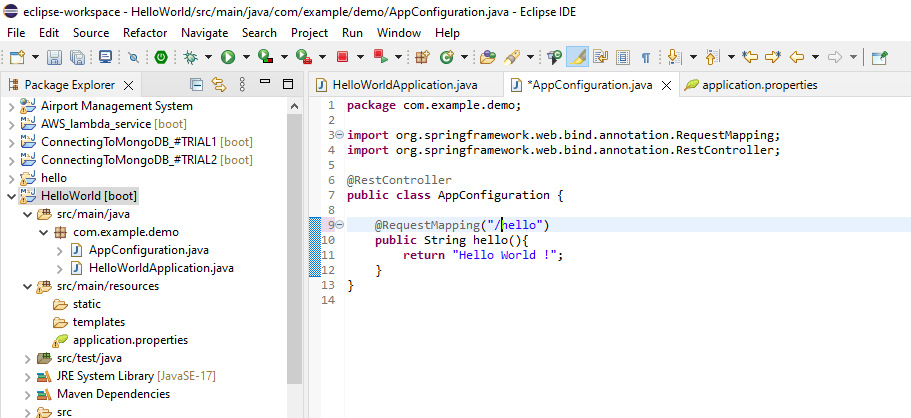
Task: Open the New wizard dropdown arrow
Action: 35,57
